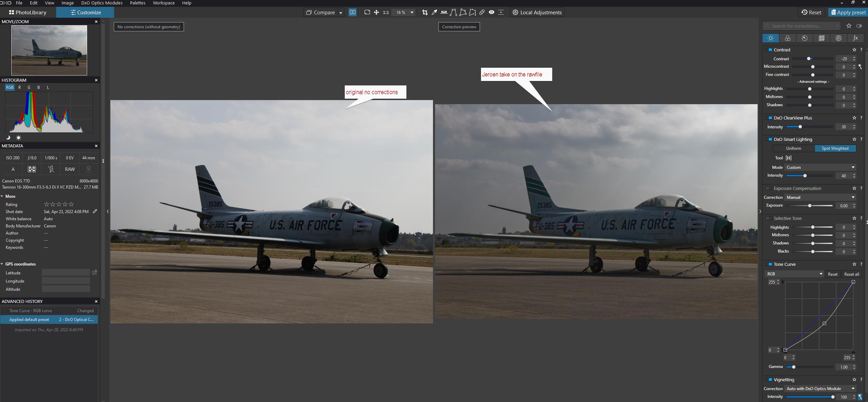
Task: Pick the White Balance eyedropper tool
Action: (x=434, y=12)
